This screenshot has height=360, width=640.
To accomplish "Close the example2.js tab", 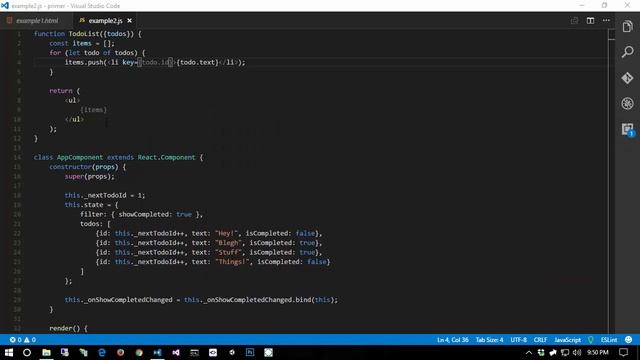I will pyautogui.click(x=129, y=20).
